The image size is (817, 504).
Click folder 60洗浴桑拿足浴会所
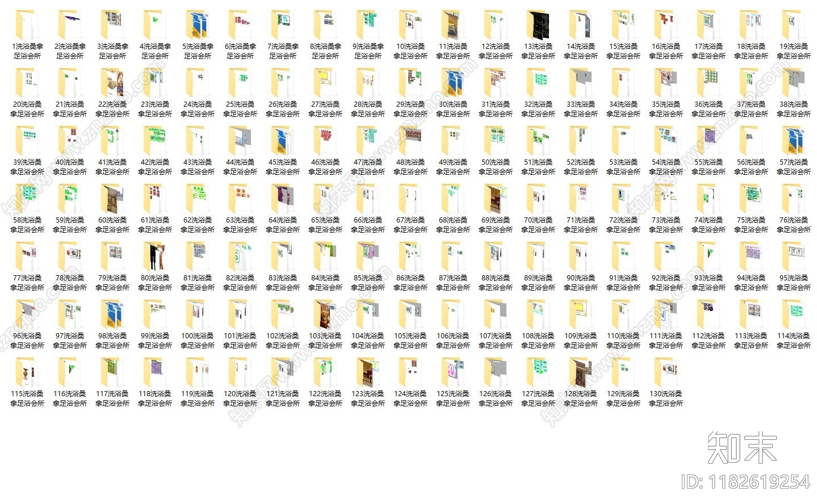112,209
